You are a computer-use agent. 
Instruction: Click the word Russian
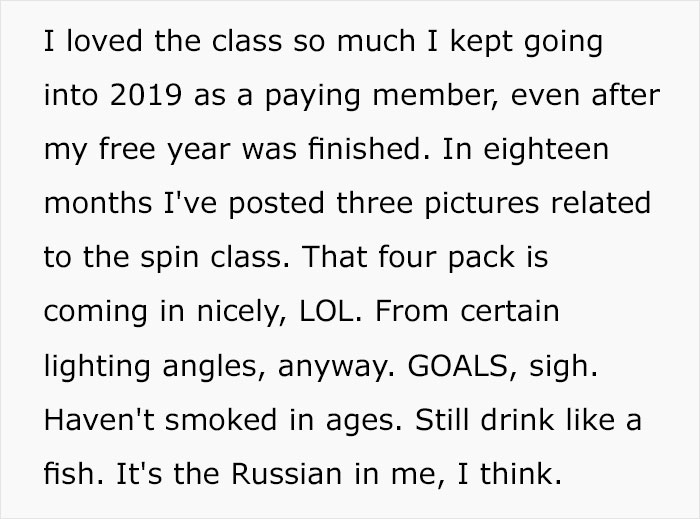coord(287,473)
